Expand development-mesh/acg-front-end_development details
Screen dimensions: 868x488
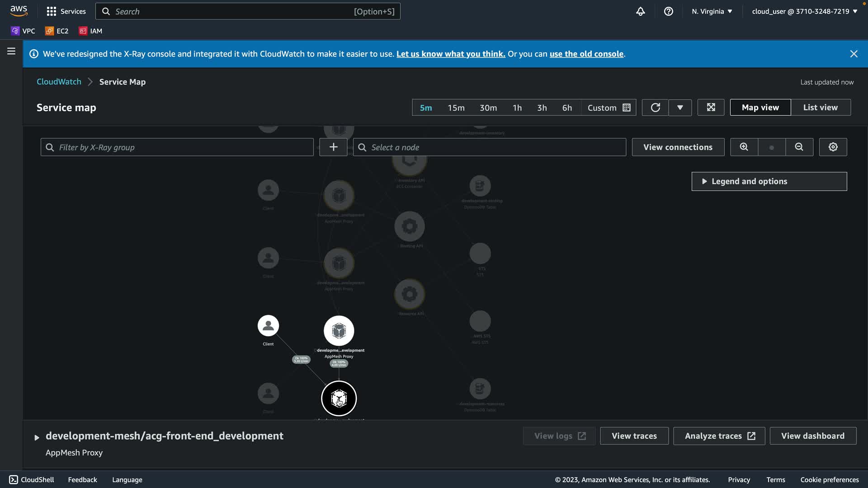click(37, 437)
